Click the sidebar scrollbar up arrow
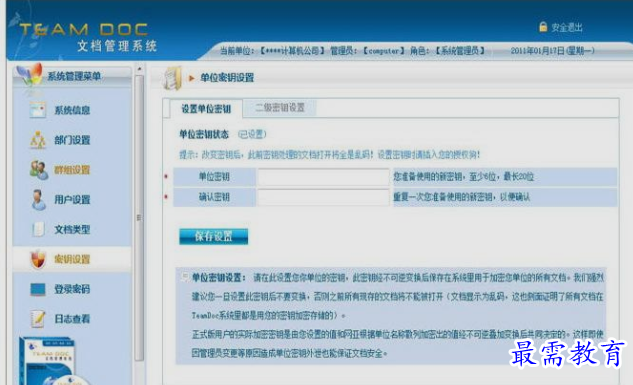The height and width of the screenshot is (385, 633). point(139,69)
